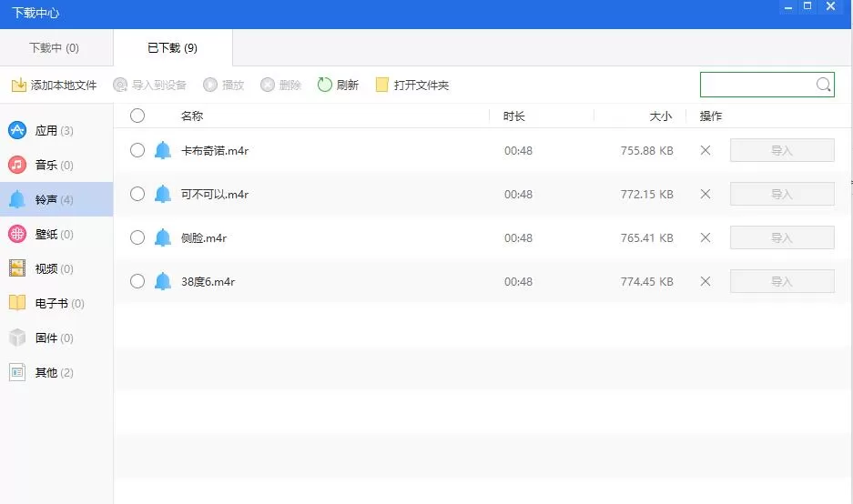Viewport: 853px width, 504px height.
Task: Toggle the select-all circle in header
Action: [137, 116]
